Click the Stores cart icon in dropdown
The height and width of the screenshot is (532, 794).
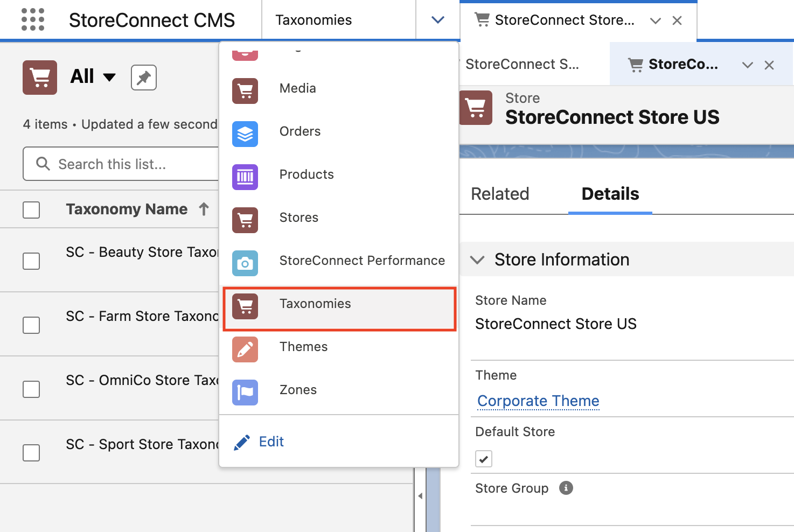(245, 220)
